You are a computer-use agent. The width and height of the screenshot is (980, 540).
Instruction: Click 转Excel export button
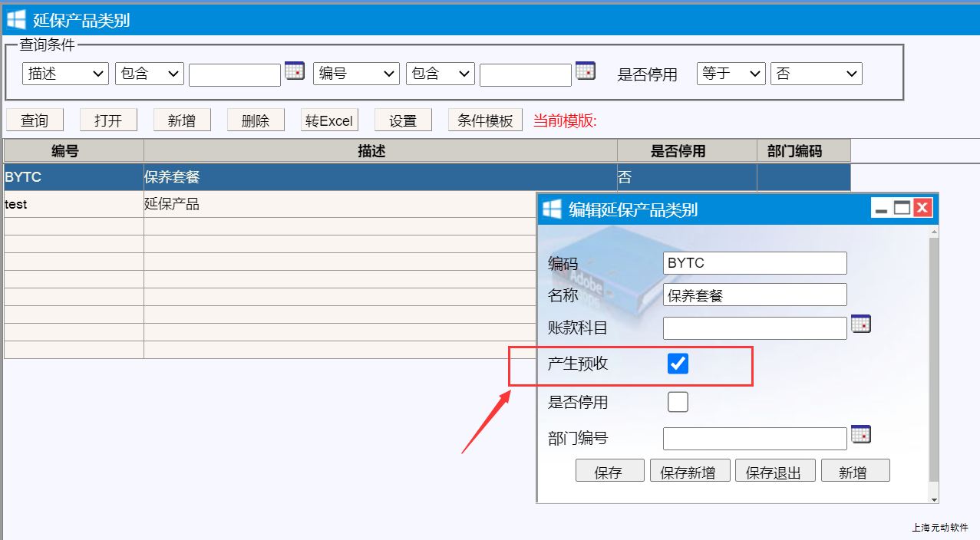click(329, 120)
